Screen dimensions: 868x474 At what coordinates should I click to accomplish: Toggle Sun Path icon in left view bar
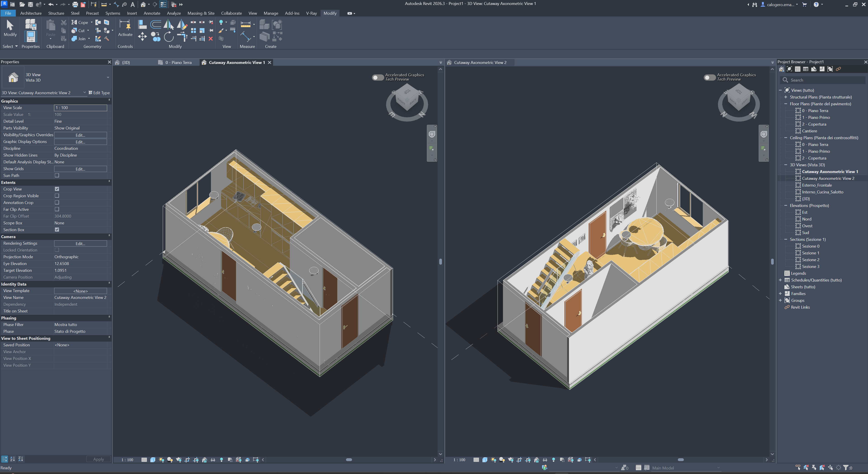pos(161,460)
